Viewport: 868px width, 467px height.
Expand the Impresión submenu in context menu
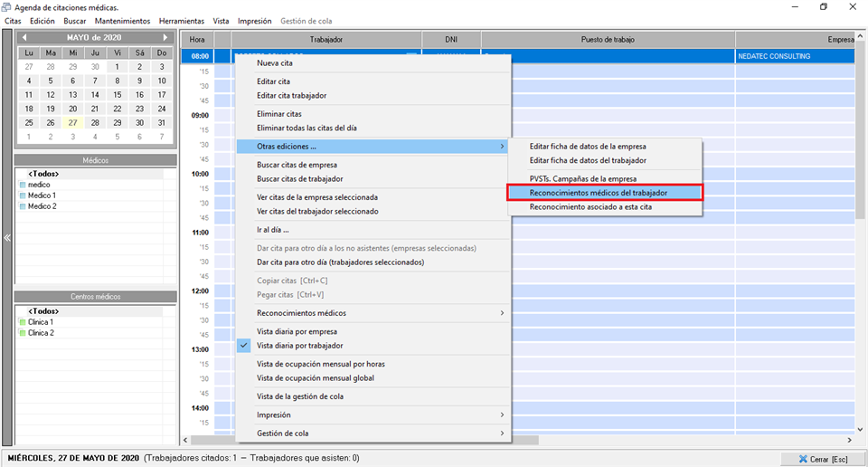tap(502, 415)
